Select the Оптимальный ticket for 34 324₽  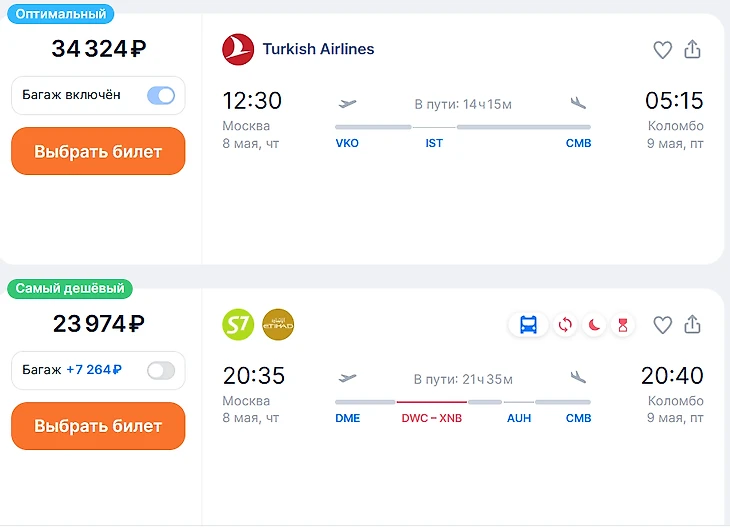98,152
